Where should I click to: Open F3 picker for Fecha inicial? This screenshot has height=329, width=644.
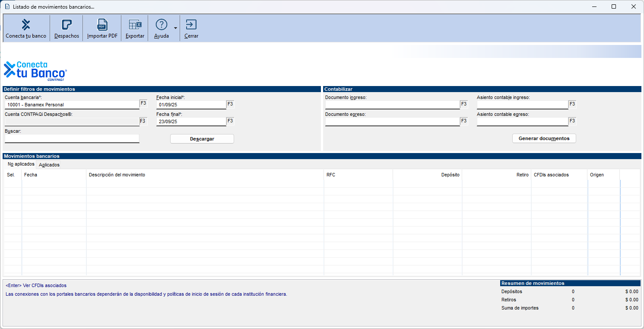tap(230, 104)
